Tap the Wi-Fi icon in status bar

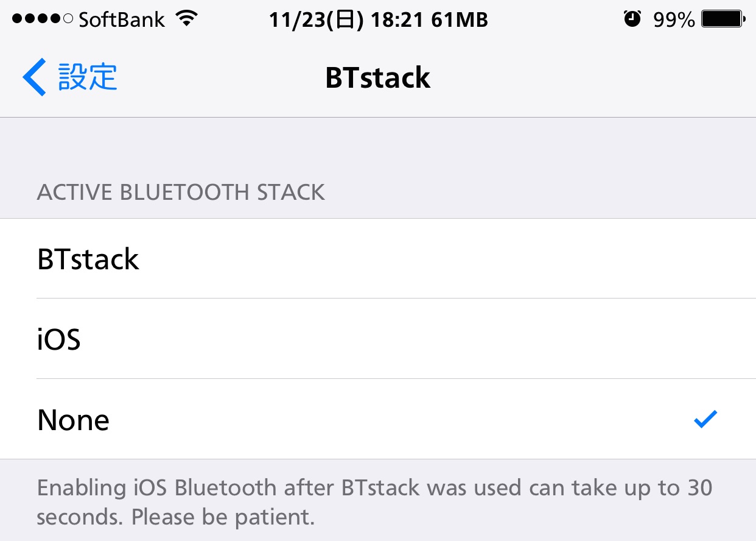point(187,20)
